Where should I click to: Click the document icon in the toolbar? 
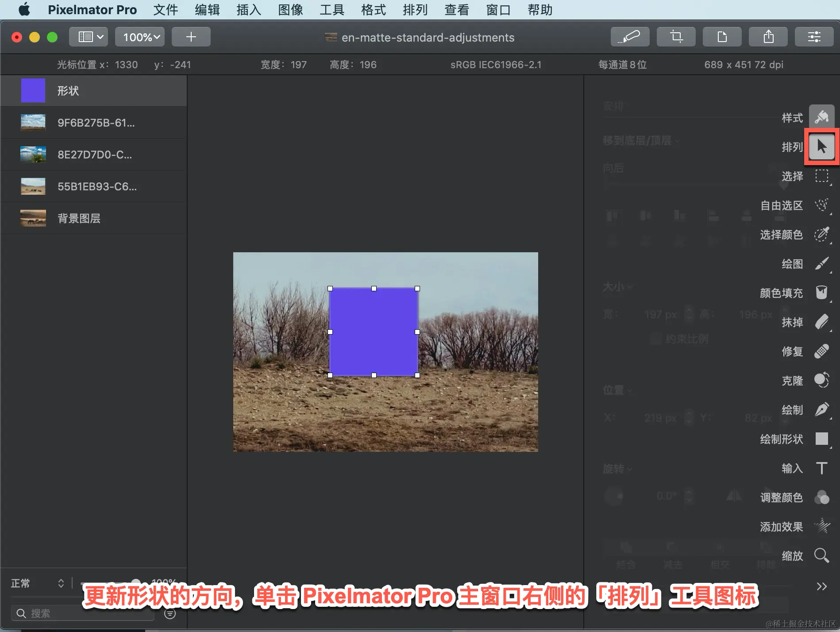coord(722,37)
